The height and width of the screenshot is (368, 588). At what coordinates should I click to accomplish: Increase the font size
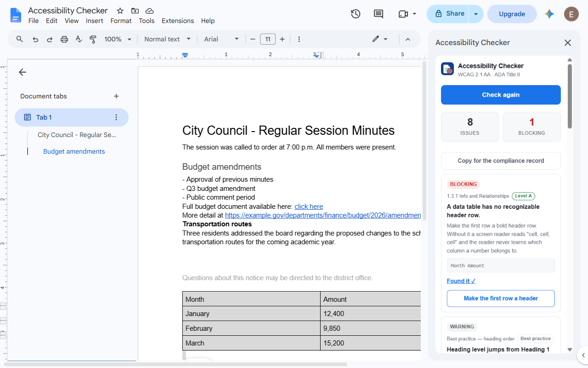pyautogui.click(x=282, y=39)
